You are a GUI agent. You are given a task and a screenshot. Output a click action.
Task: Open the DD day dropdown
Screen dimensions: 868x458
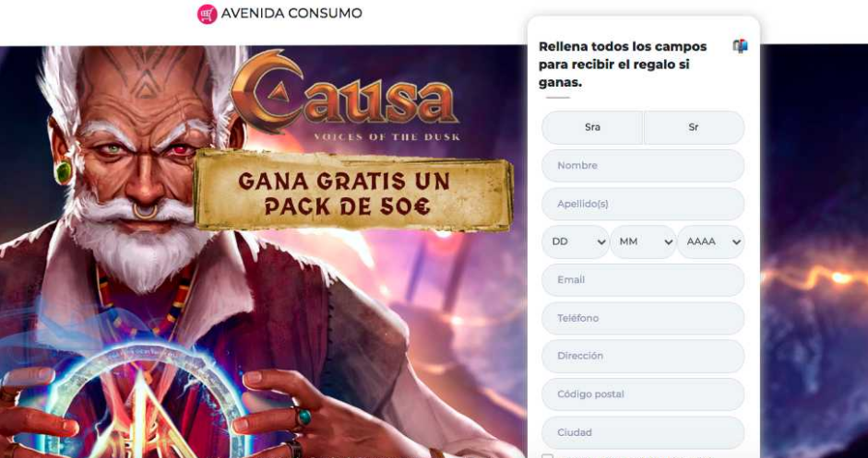pyautogui.click(x=576, y=241)
